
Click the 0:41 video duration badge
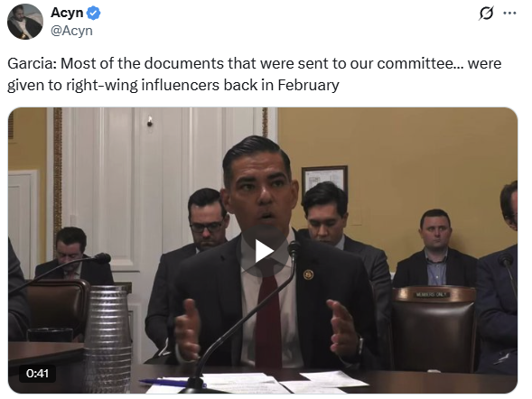(37, 373)
